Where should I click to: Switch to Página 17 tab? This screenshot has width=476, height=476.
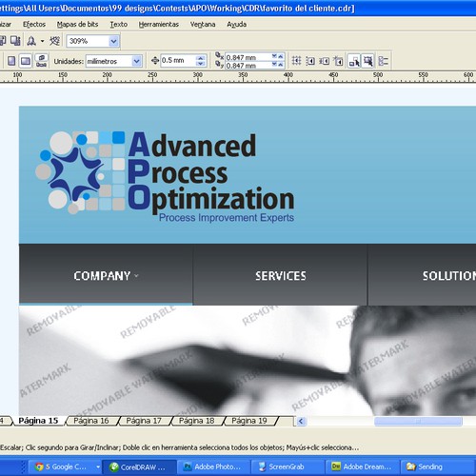(144, 421)
